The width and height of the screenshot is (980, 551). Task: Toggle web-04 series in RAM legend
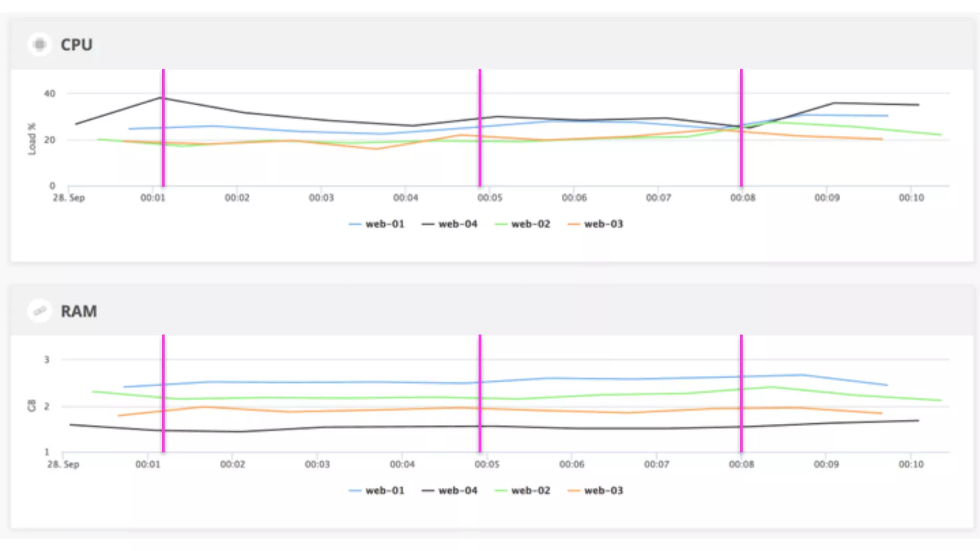click(457, 490)
